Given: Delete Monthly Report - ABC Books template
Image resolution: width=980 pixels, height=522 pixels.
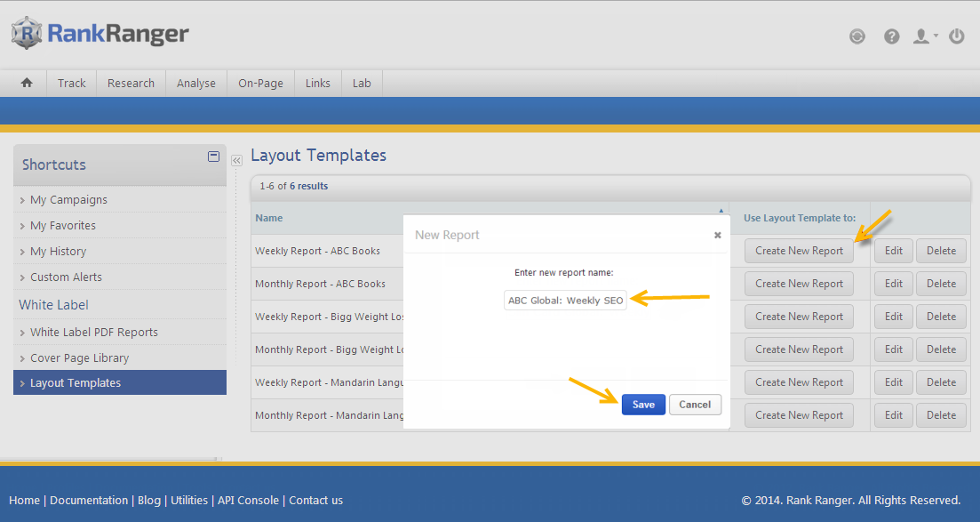Looking at the screenshot, I should pos(941,284).
